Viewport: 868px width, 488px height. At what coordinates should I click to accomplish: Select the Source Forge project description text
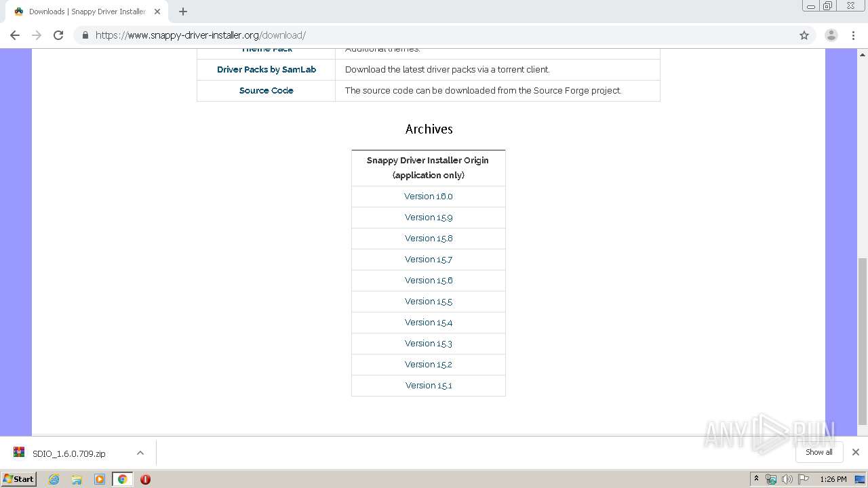coord(483,90)
